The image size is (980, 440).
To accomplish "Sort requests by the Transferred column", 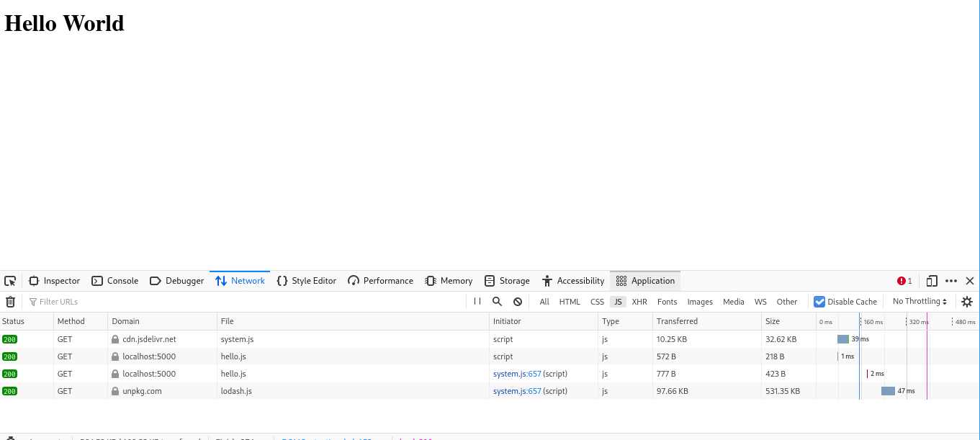I will pyautogui.click(x=677, y=321).
